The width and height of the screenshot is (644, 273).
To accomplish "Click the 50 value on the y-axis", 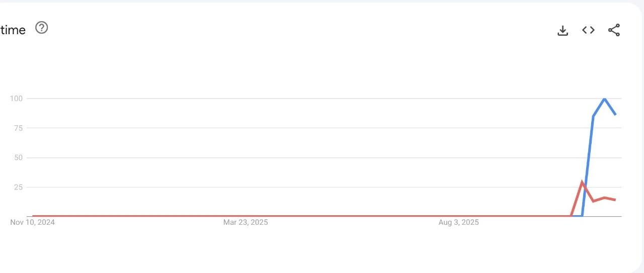I will pos(19,158).
